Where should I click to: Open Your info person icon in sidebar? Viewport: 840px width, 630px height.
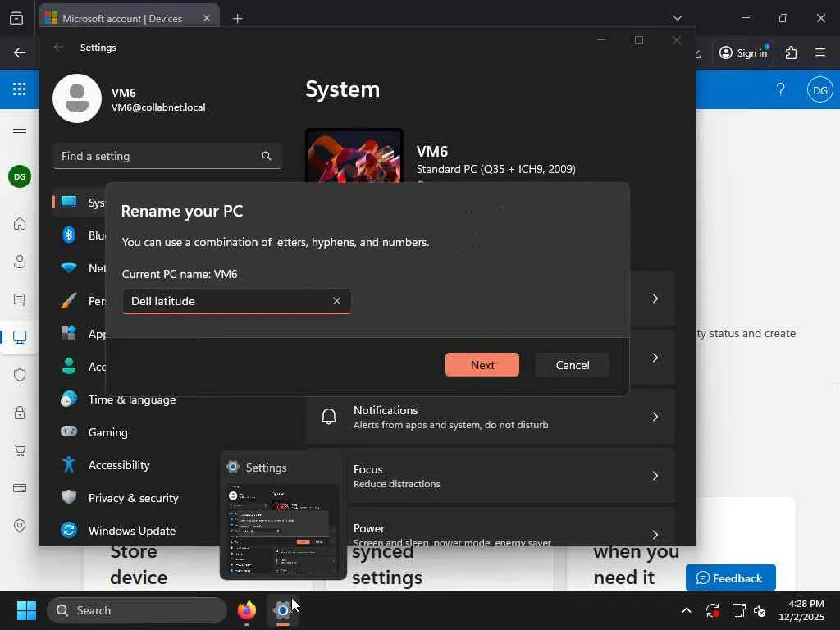pos(20,262)
